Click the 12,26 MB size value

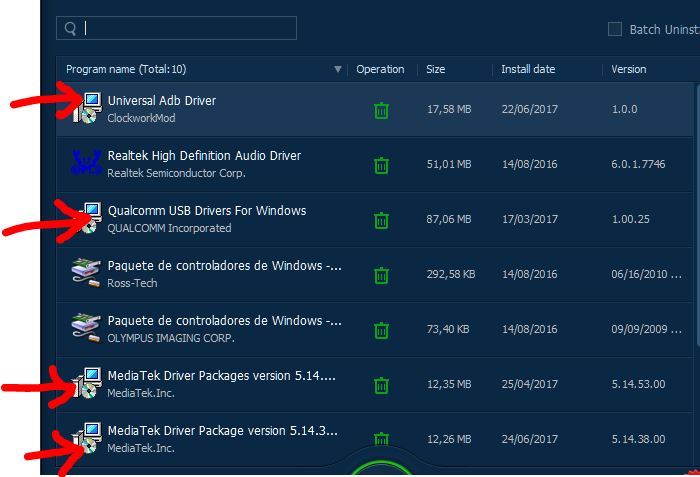[449, 439]
